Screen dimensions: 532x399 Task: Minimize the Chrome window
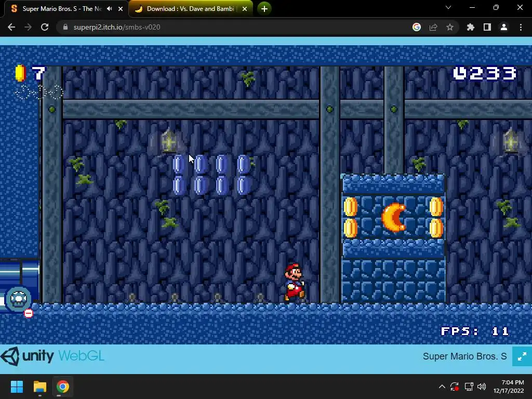(472, 7)
